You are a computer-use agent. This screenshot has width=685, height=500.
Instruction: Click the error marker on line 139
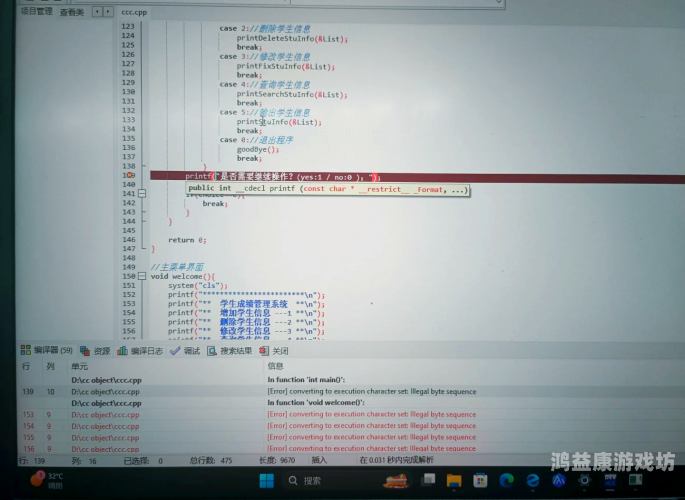tap(130, 175)
